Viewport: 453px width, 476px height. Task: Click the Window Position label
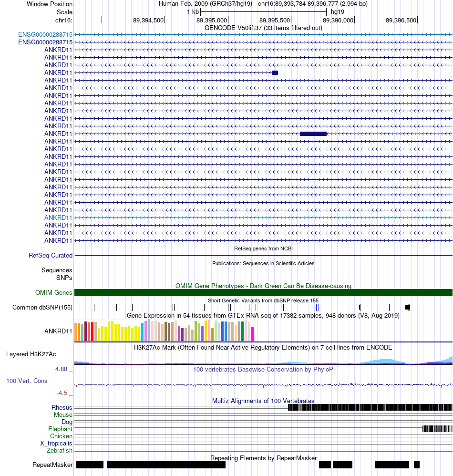(x=50, y=4)
